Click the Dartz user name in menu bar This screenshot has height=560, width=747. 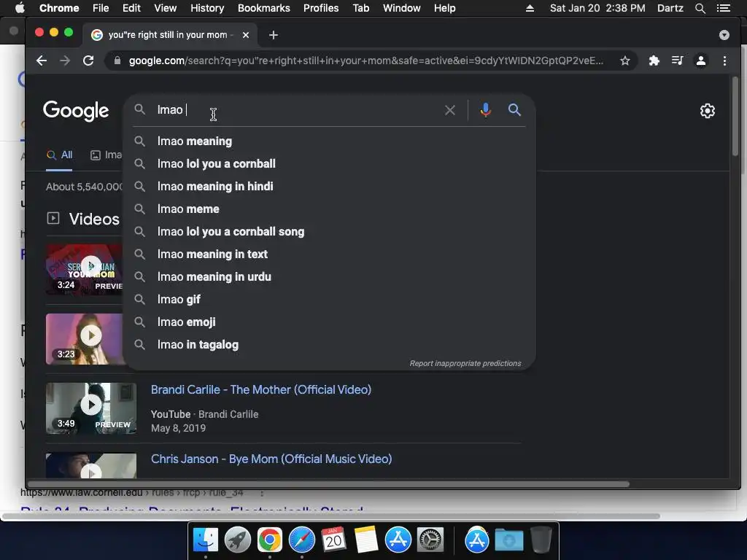pos(670,8)
